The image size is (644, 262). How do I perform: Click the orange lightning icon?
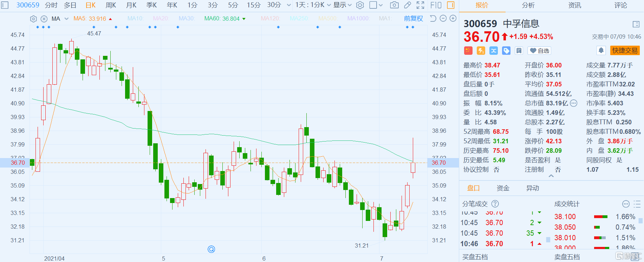pyautogui.click(x=481, y=51)
